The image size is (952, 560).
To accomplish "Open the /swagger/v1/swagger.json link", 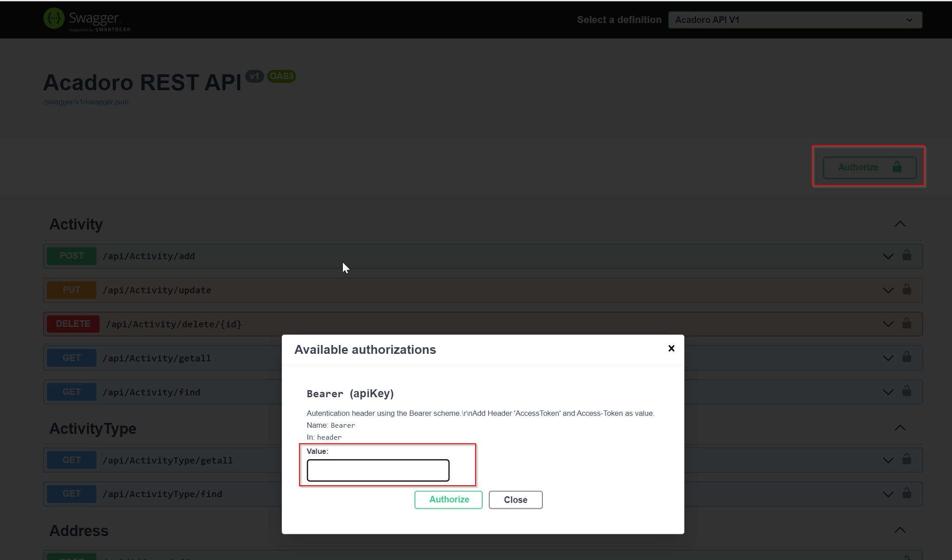I will click(86, 102).
